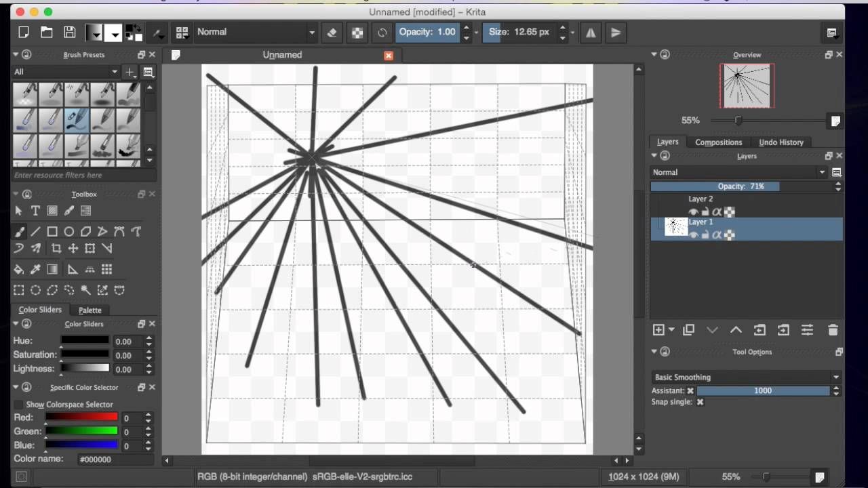This screenshot has height=488, width=868.
Task: Pick the Fill bucket tool
Action: [x=18, y=269]
